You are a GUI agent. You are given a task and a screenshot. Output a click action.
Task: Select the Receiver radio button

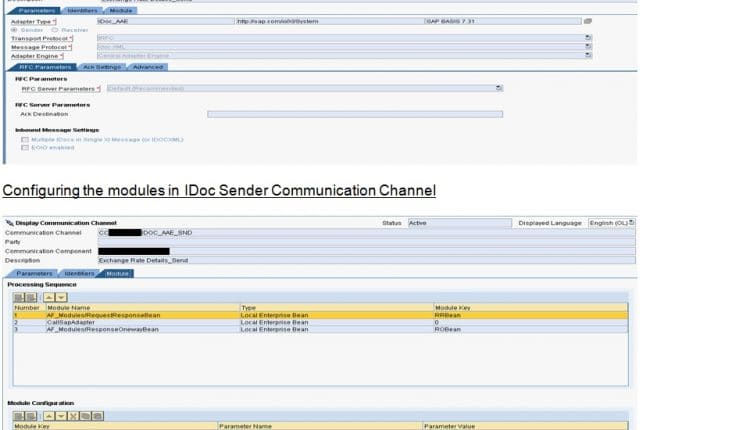(55, 30)
